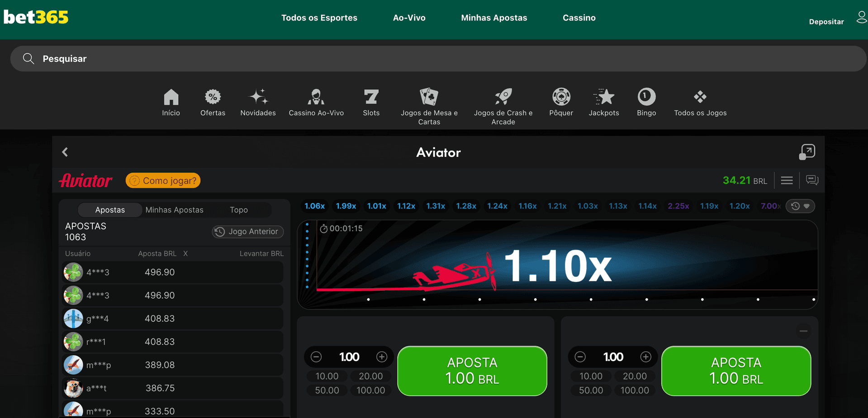
Task: Select the a***t bet row
Action: pyautogui.click(x=173, y=388)
